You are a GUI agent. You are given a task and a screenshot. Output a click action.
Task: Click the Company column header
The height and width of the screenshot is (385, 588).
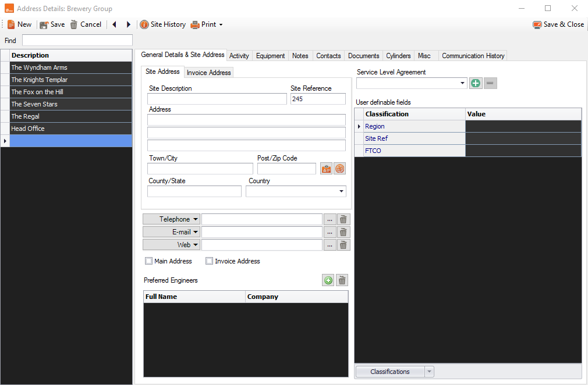[297, 297]
